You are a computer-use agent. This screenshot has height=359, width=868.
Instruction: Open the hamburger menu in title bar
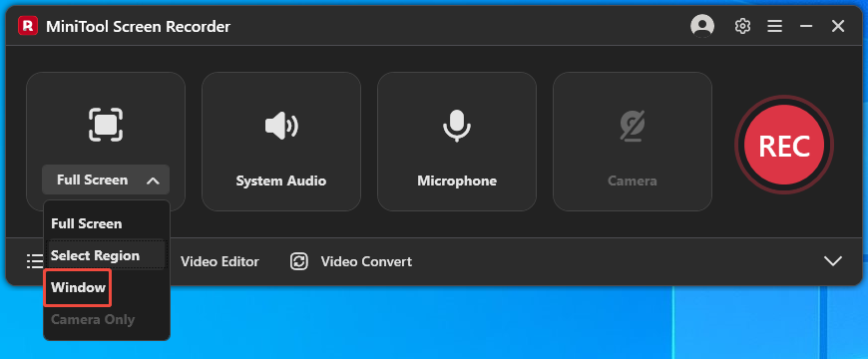pyautogui.click(x=774, y=26)
